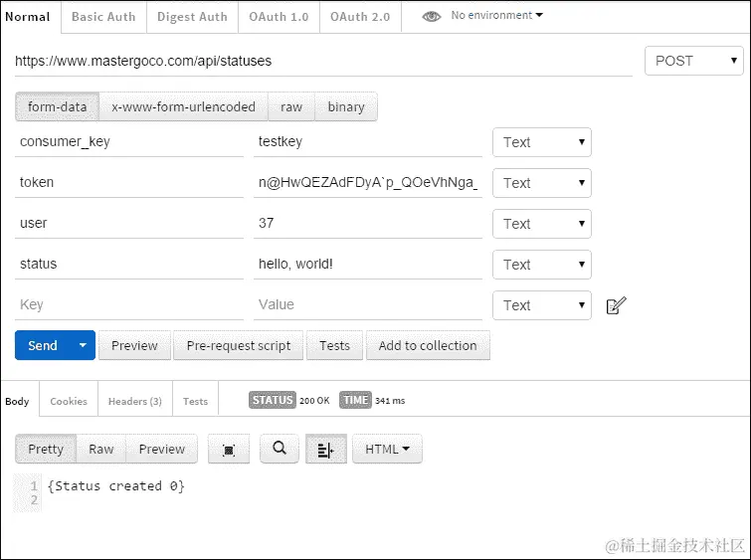Click the token key field

(129, 182)
